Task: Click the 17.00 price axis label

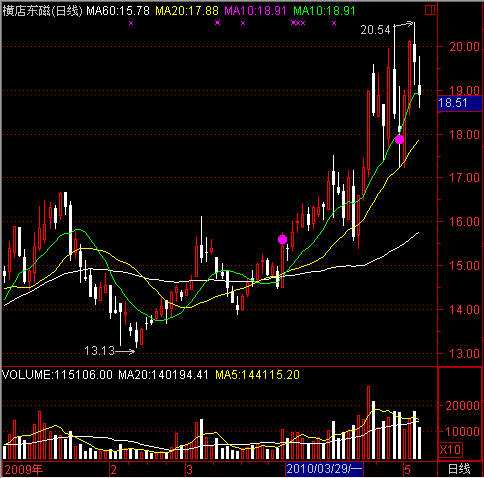Action: (464, 177)
